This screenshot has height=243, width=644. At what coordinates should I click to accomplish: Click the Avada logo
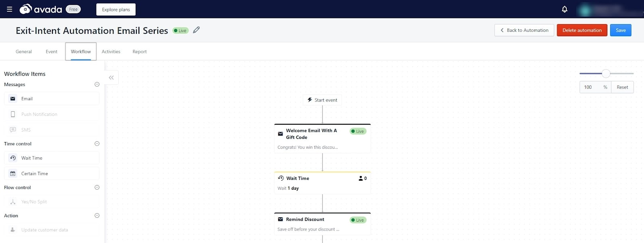pyautogui.click(x=41, y=9)
